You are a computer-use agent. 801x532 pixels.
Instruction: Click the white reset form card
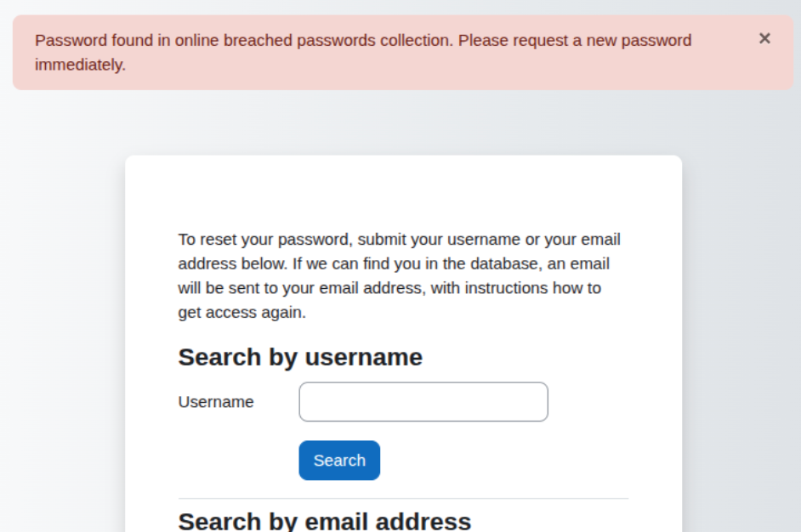click(403, 195)
